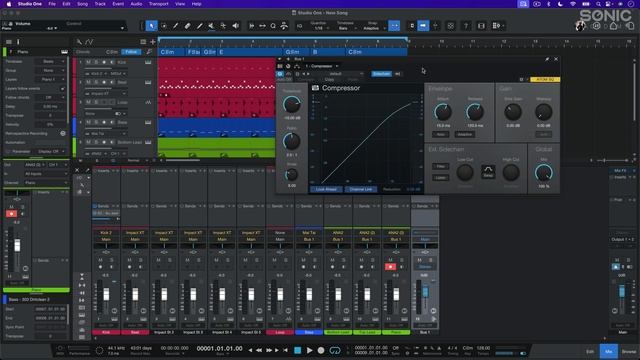Click the Compressor Ratio knob
Viewport: 640px width, 360px height.
click(x=291, y=142)
